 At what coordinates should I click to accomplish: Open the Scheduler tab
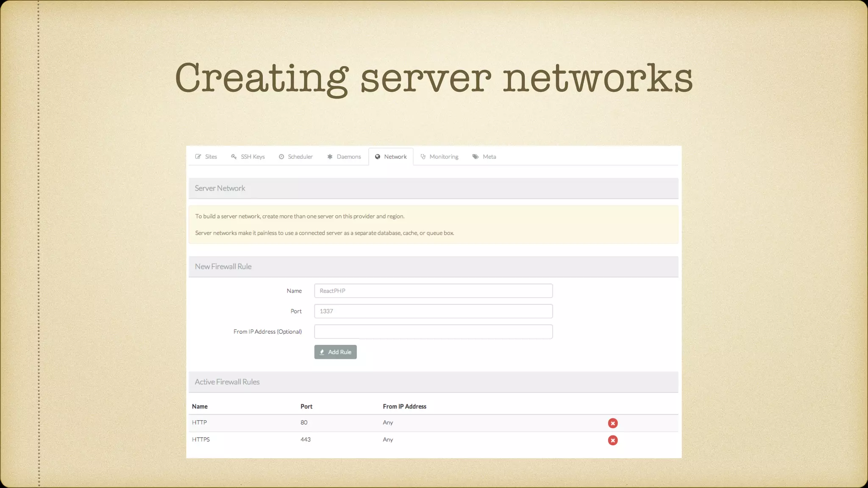click(296, 157)
